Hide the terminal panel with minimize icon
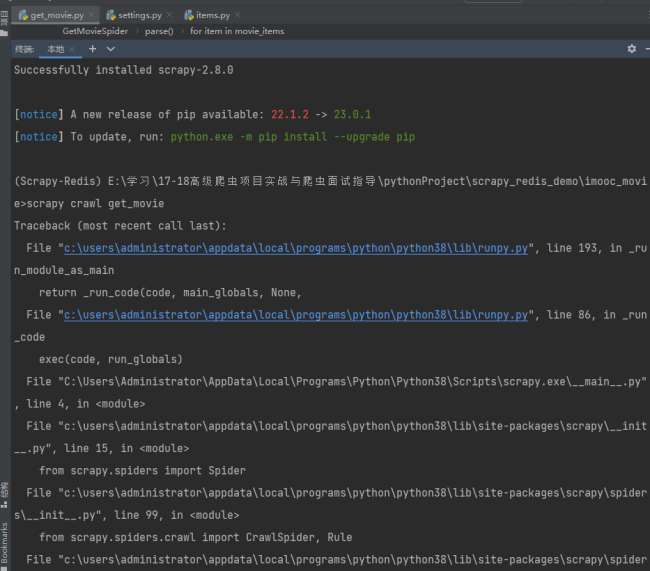Viewport: 650px width, 571px height. (x=646, y=48)
